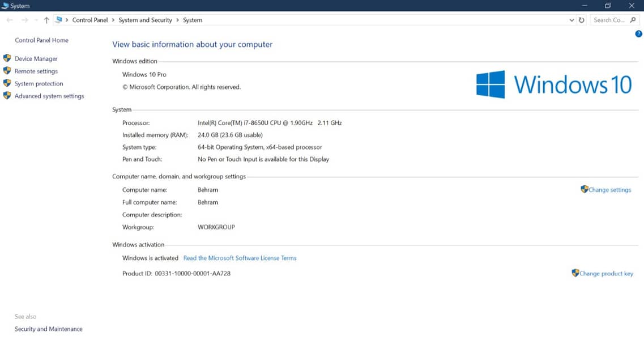Click Change product key
Image resolution: width=644 pixels, height=340 pixels.
tap(606, 273)
